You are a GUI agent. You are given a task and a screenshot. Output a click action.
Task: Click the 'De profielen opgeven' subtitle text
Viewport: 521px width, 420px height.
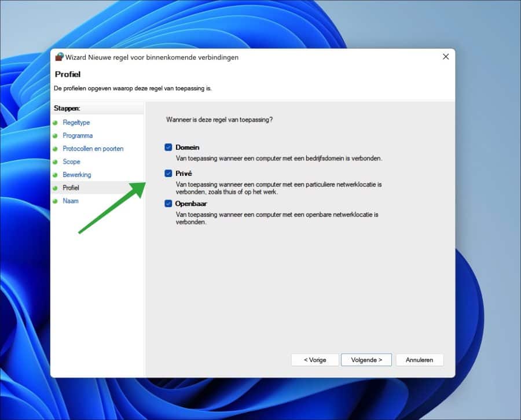pyautogui.click(x=133, y=89)
